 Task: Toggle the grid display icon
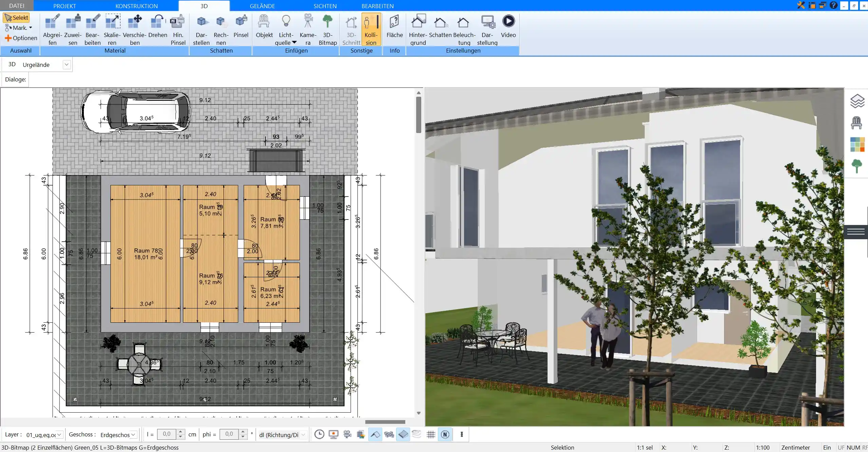(x=431, y=434)
